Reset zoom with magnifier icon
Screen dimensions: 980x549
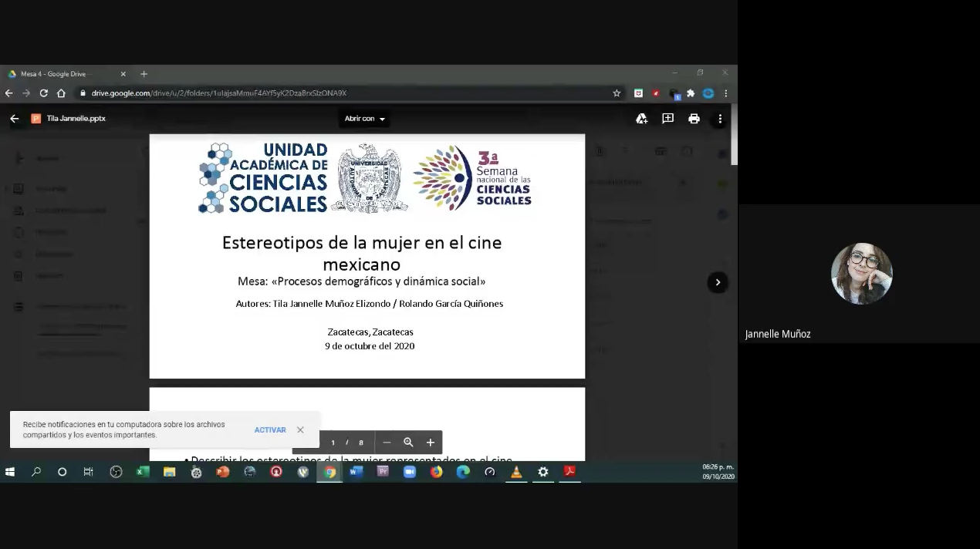tap(408, 443)
